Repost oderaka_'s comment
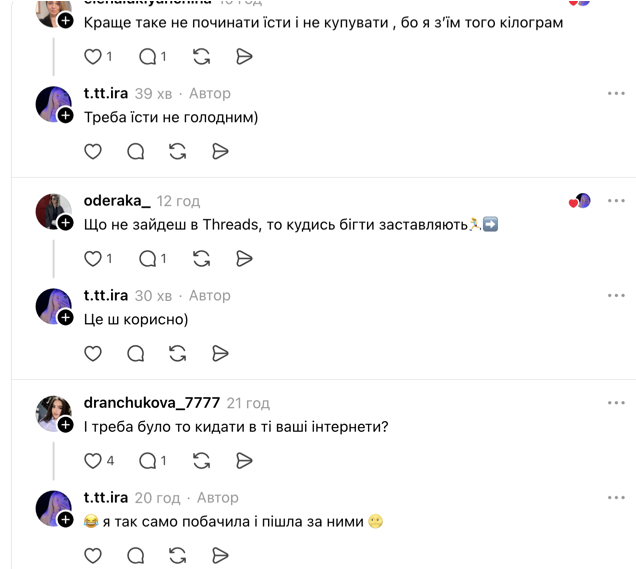Image resolution: width=636 pixels, height=569 pixels. pos(201,258)
